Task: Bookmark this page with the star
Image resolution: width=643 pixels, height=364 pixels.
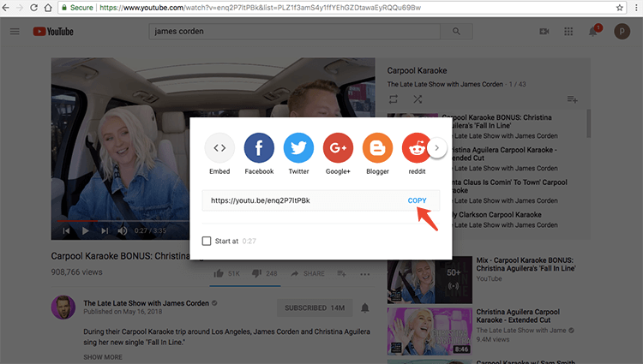Action: click(620, 8)
